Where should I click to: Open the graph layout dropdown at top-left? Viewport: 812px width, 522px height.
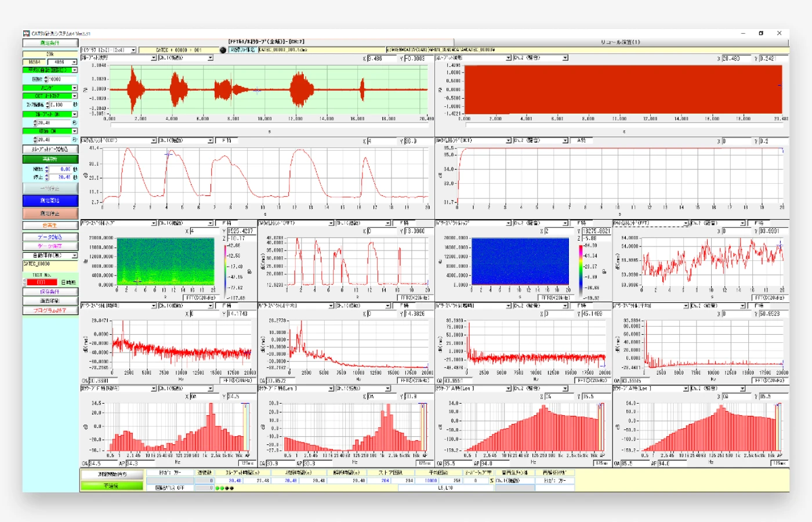tap(133, 50)
